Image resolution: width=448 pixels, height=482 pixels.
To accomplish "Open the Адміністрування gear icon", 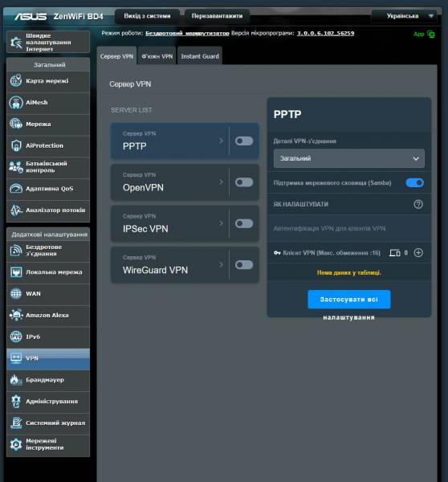I will click(16, 402).
